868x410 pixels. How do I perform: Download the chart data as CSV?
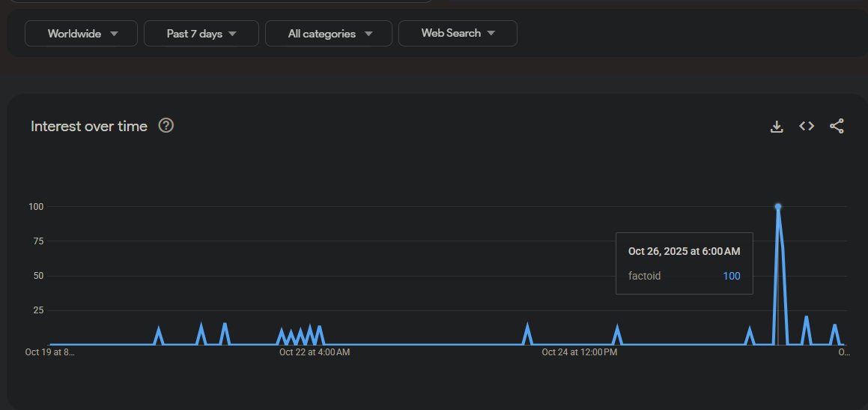click(x=777, y=127)
